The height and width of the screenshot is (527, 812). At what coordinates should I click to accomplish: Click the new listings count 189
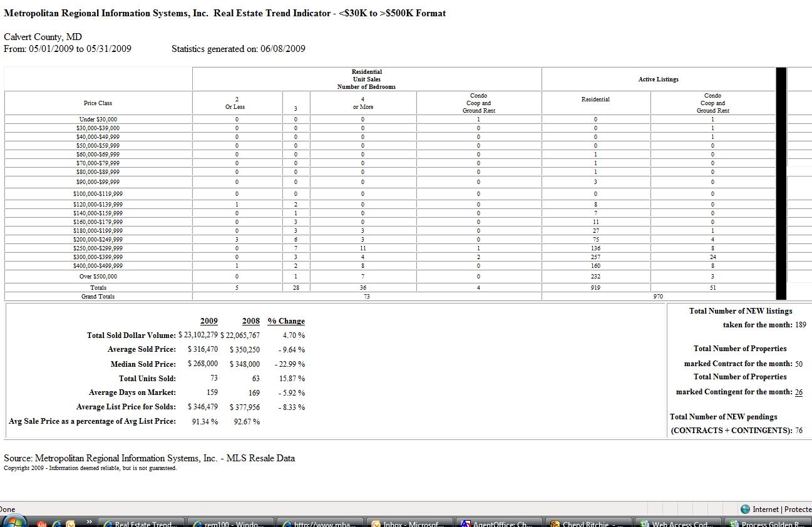click(x=800, y=325)
